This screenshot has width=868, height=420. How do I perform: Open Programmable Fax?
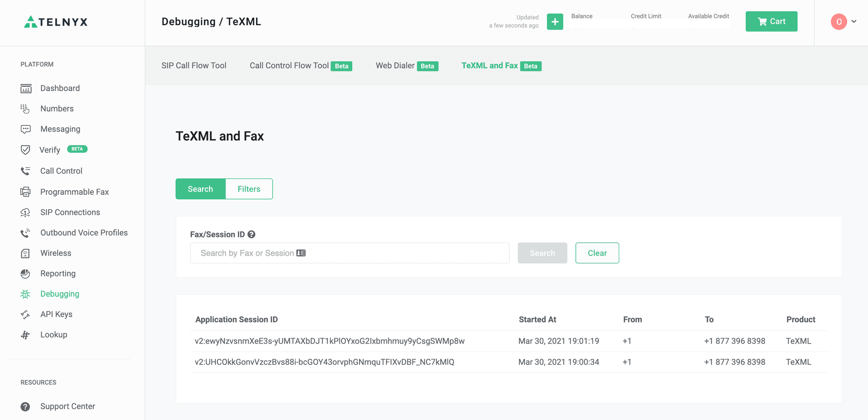(75, 192)
